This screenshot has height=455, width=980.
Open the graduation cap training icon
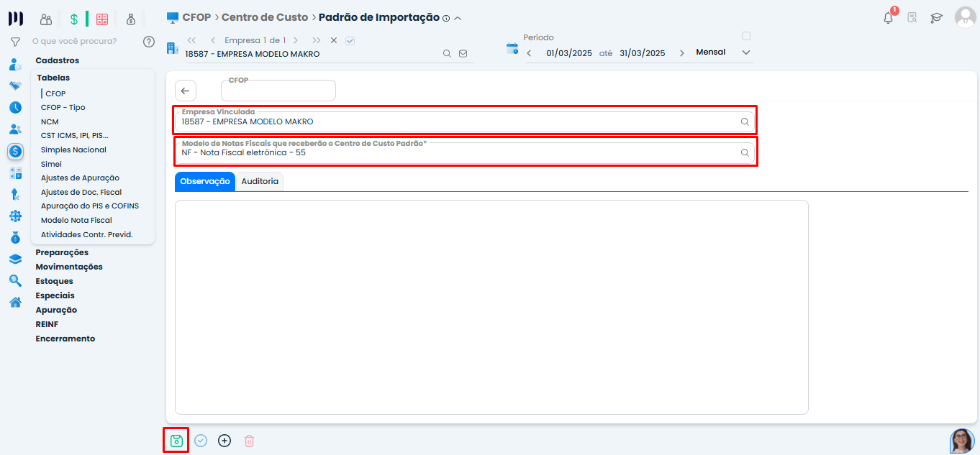coord(936,18)
